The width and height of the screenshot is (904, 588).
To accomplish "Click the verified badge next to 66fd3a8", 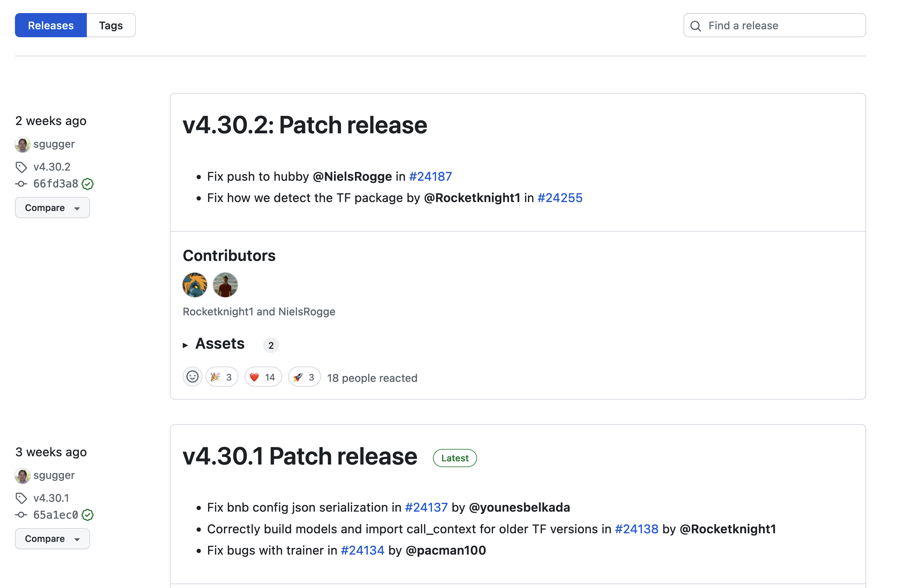I will [88, 184].
